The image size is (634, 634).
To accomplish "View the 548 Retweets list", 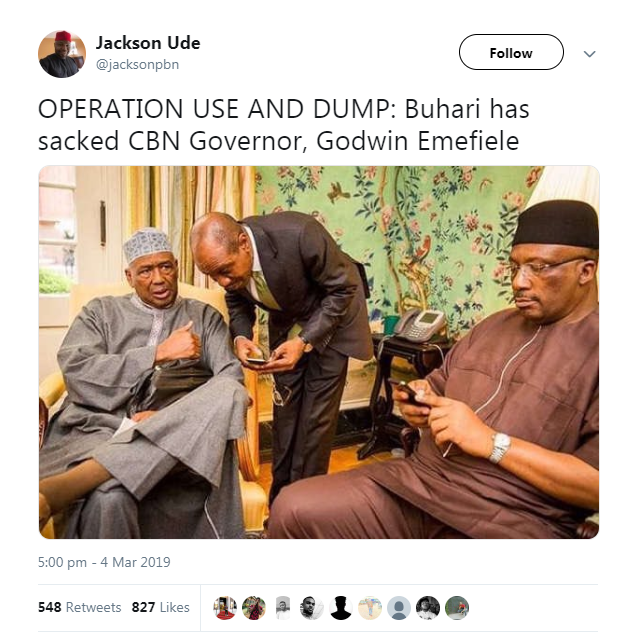I will pyautogui.click(x=80, y=607).
